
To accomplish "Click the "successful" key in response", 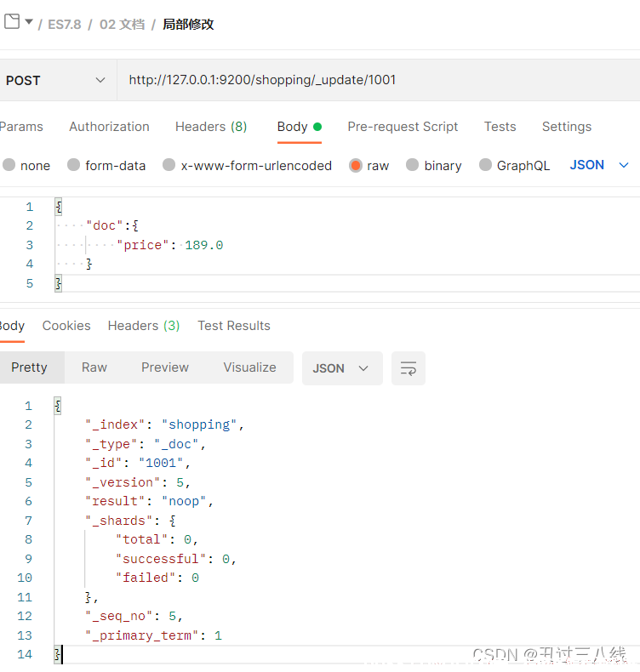I will coord(161,559).
